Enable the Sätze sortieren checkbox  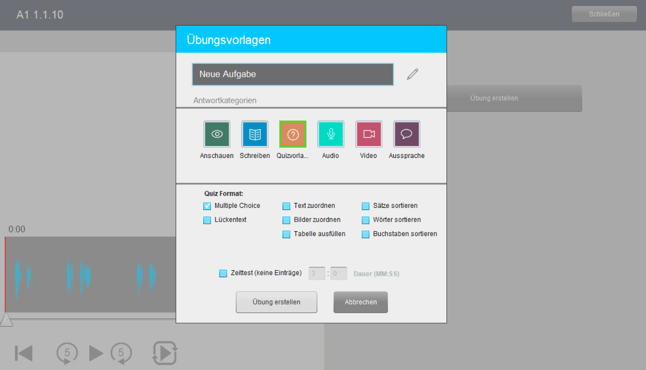[365, 206]
